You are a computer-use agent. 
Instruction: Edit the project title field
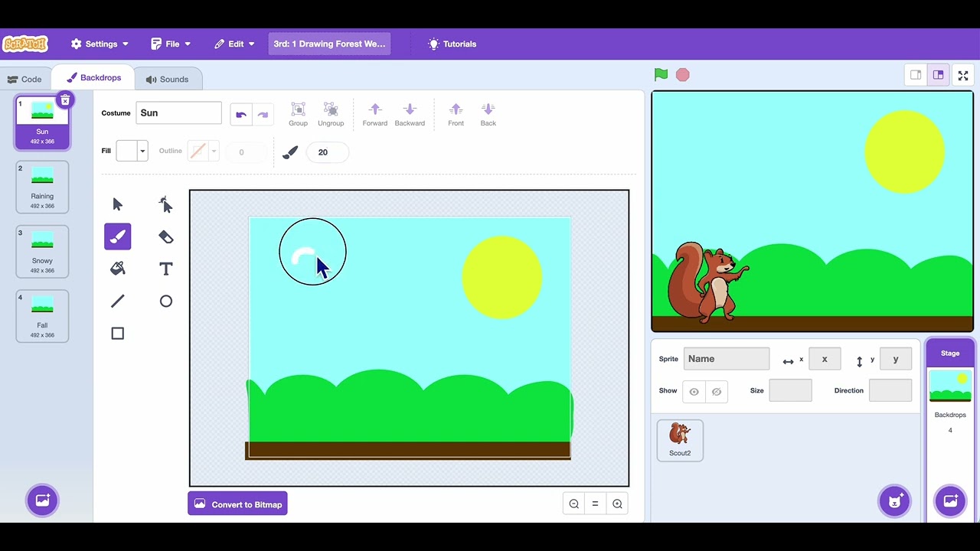coord(329,44)
